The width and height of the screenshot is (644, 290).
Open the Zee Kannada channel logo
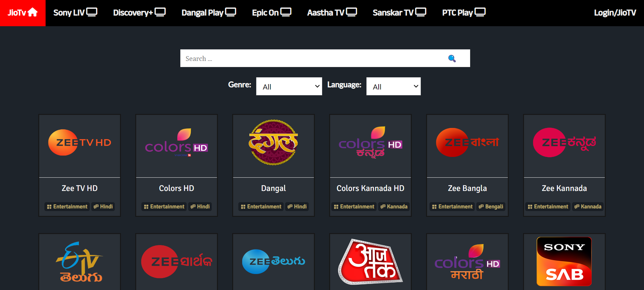pos(564,142)
